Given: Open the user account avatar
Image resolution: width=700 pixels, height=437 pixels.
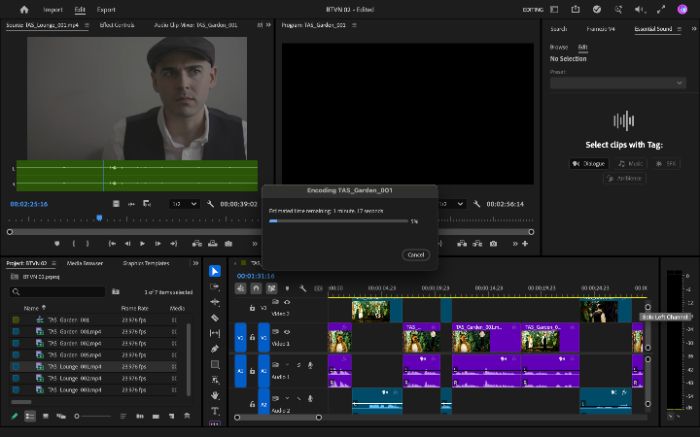Looking at the screenshot, I should pyautogui.click(x=682, y=9).
